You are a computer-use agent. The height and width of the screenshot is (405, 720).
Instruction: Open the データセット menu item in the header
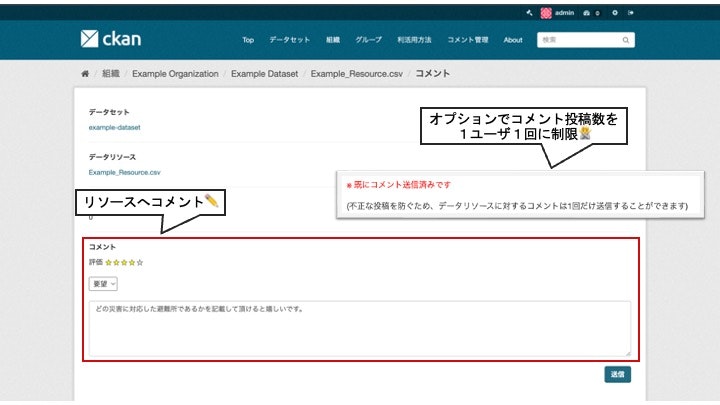click(289, 40)
